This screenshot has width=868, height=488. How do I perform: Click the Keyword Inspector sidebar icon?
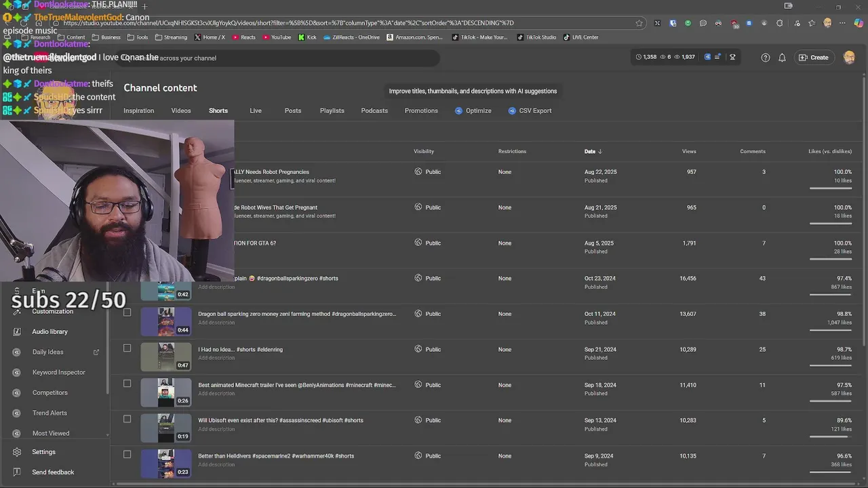(x=17, y=372)
